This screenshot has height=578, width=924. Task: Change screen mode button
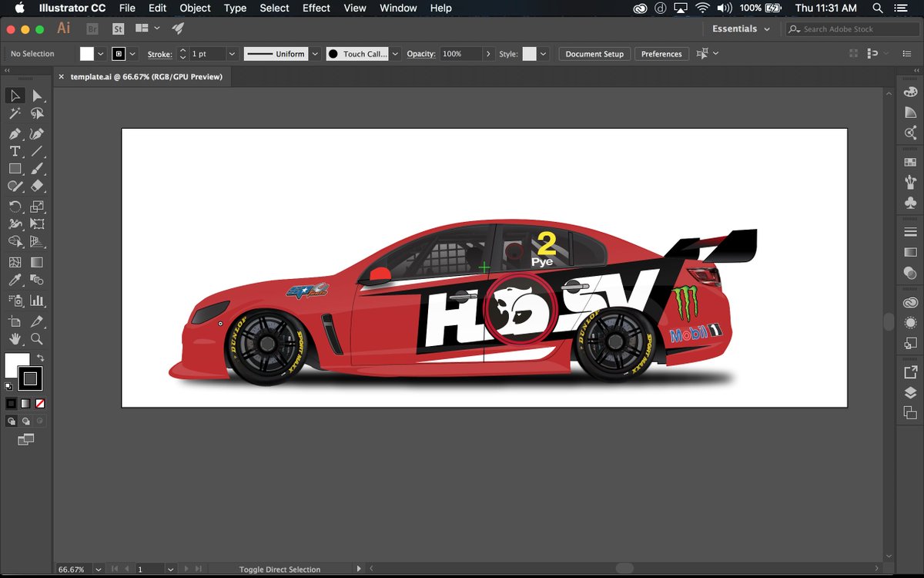[25, 439]
